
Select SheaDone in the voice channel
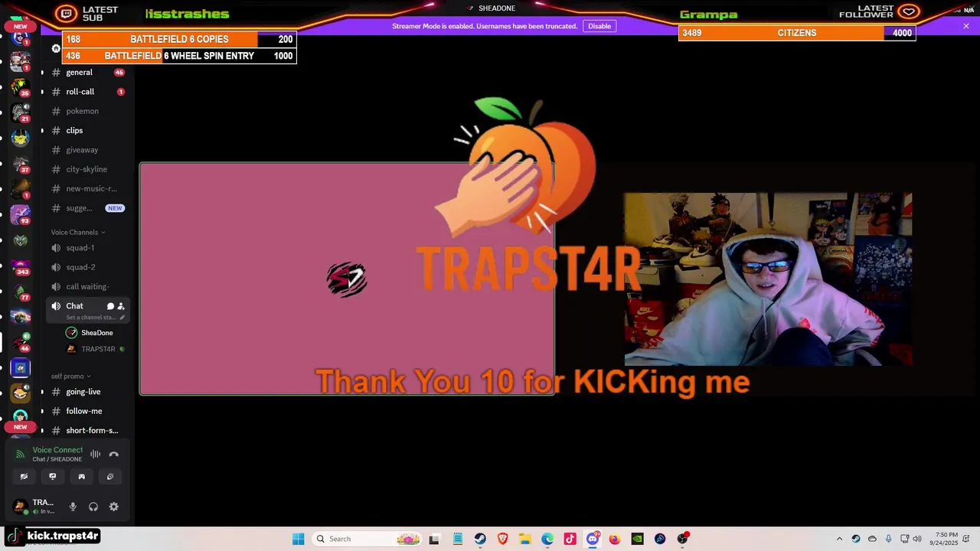pos(90,333)
